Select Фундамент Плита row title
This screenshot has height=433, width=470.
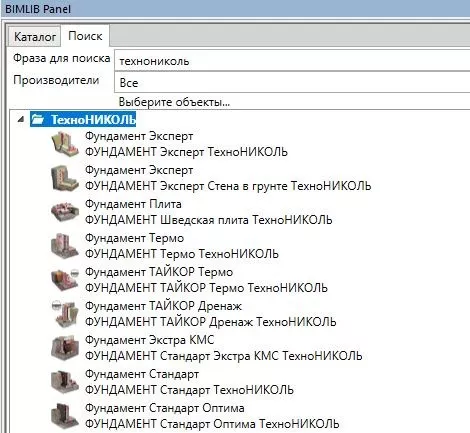(x=133, y=204)
